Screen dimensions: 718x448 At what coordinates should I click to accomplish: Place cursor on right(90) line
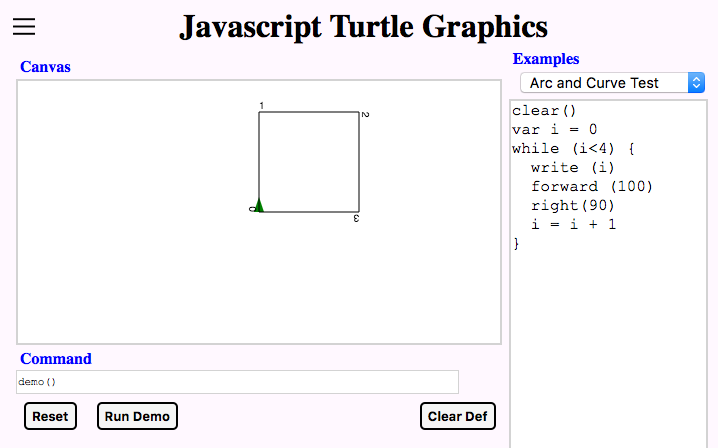click(x=572, y=205)
